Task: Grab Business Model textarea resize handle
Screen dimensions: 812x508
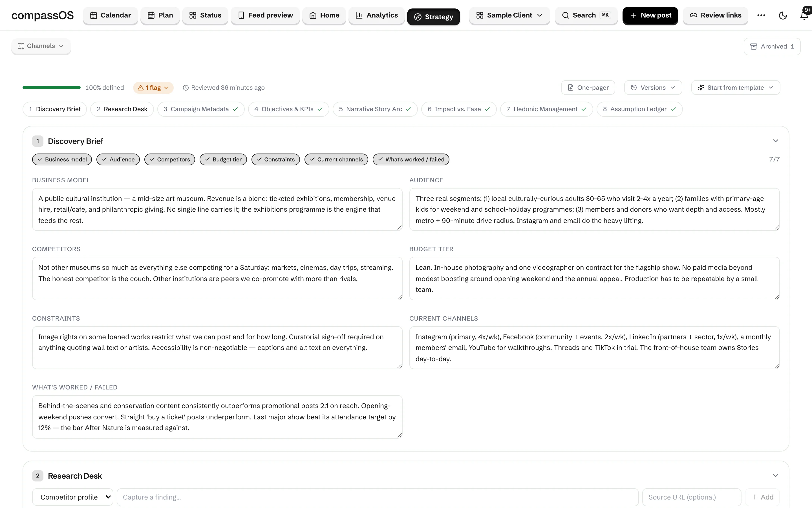Action: 399,228
